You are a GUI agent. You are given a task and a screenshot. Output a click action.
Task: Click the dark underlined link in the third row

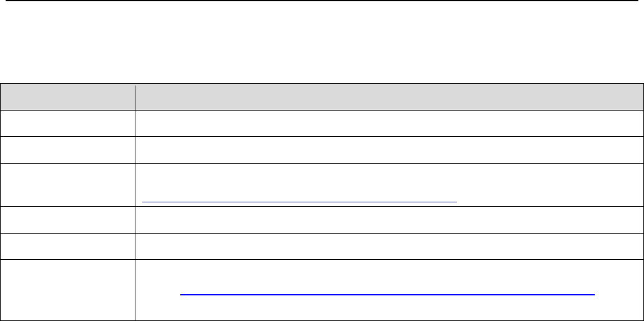[300, 202]
